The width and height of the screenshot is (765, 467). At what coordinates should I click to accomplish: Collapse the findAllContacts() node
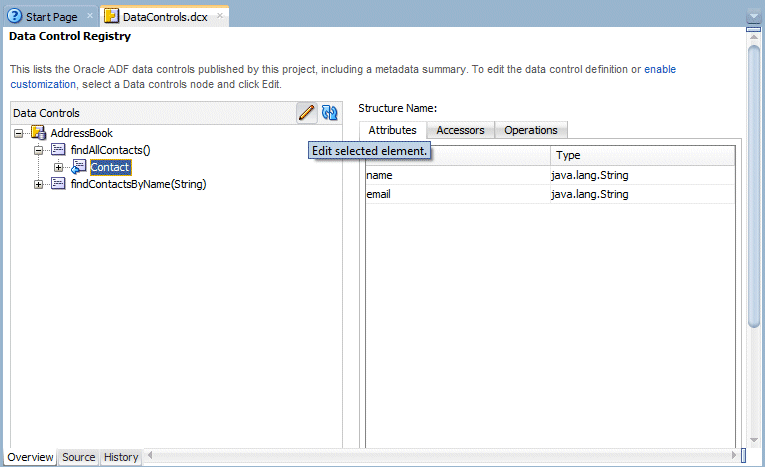coord(38,150)
